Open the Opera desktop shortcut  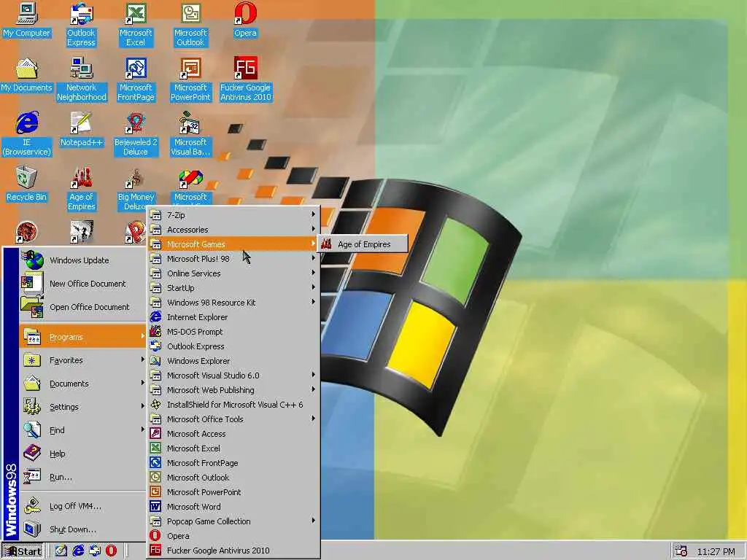pos(245,20)
